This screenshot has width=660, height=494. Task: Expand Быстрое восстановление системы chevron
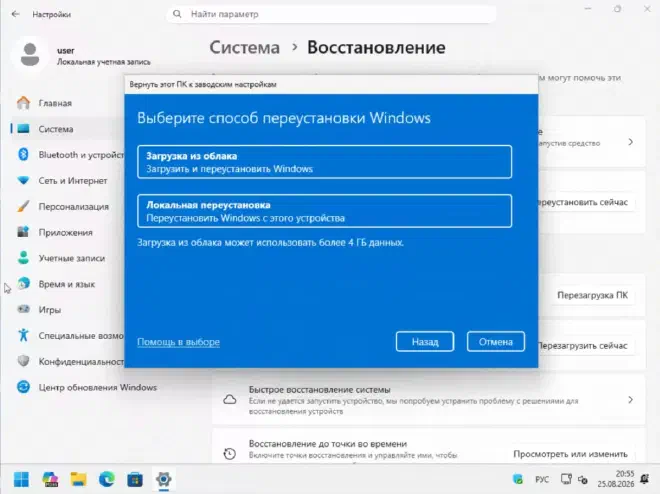tap(630, 400)
